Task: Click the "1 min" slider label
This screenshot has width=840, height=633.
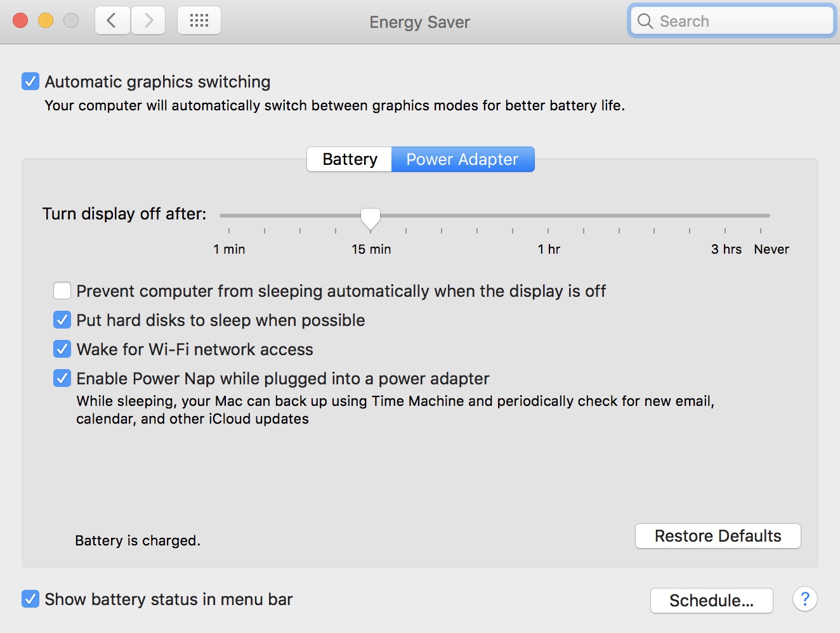Action: 229,249
